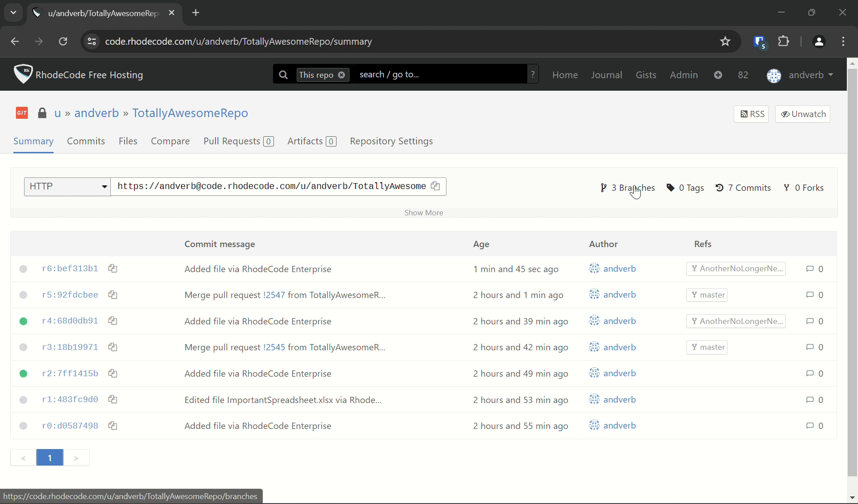858x504 pixels.
Task: Copy commit hash r2:7ff1415b
Action: pyautogui.click(x=113, y=374)
